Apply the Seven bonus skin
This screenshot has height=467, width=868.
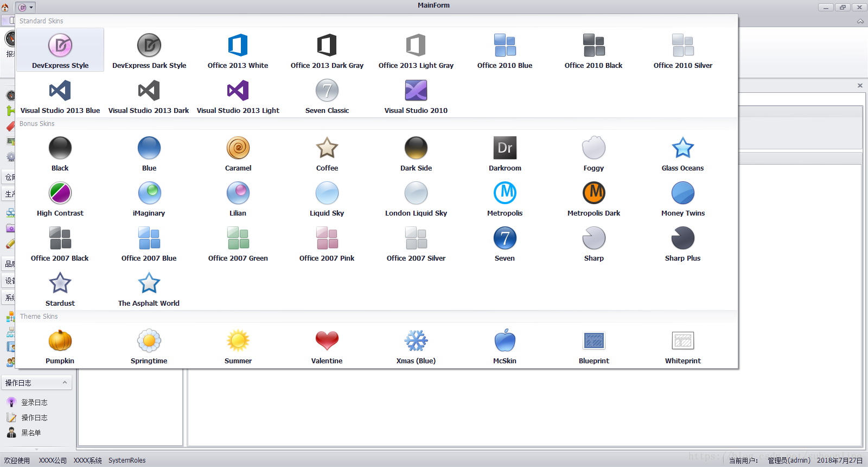pos(505,243)
